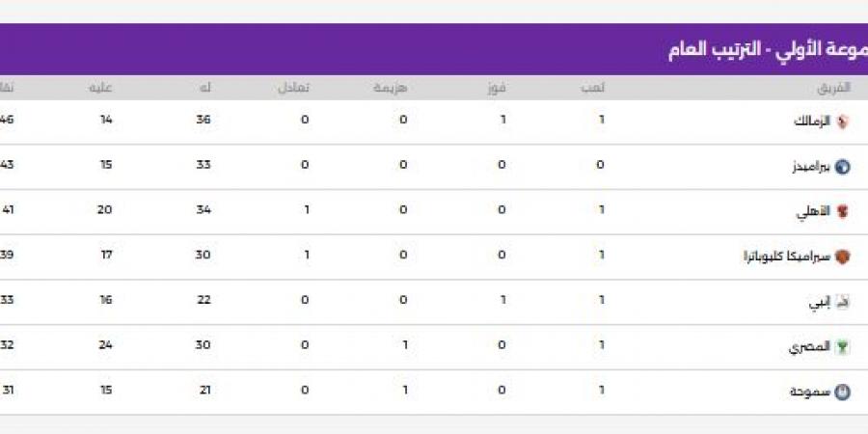The width and height of the screenshot is (868, 434).
Task: Open the الأهلي team link
Action: pos(813,212)
